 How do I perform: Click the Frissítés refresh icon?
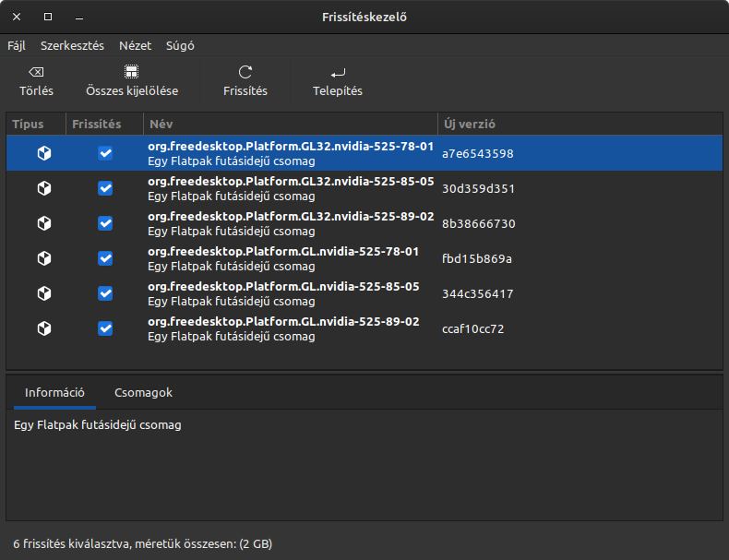pos(245,72)
